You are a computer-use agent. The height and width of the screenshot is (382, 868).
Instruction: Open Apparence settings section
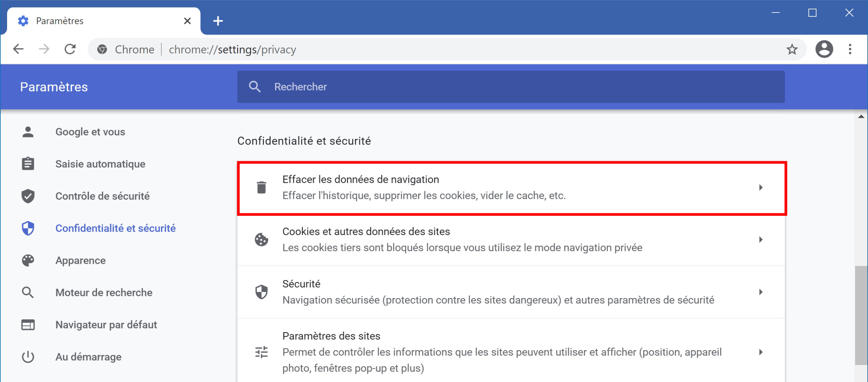coord(80,260)
